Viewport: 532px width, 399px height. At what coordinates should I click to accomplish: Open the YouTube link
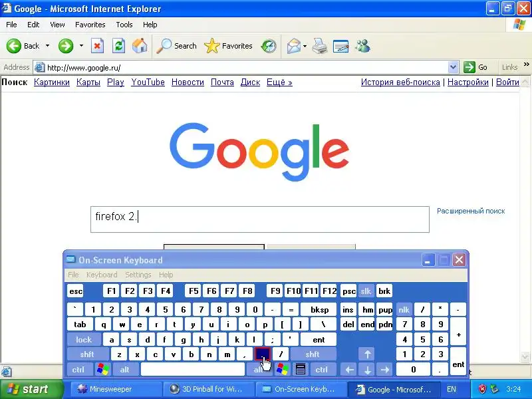pyautogui.click(x=148, y=82)
